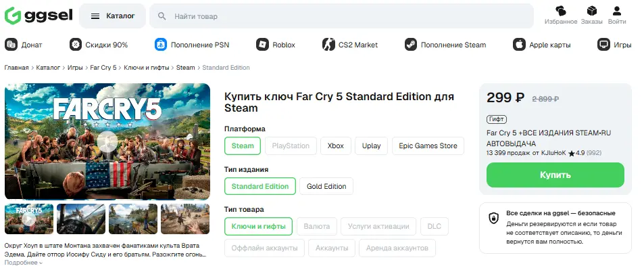Select Аккаунты product type
644x266 pixels.
[x=332, y=248]
